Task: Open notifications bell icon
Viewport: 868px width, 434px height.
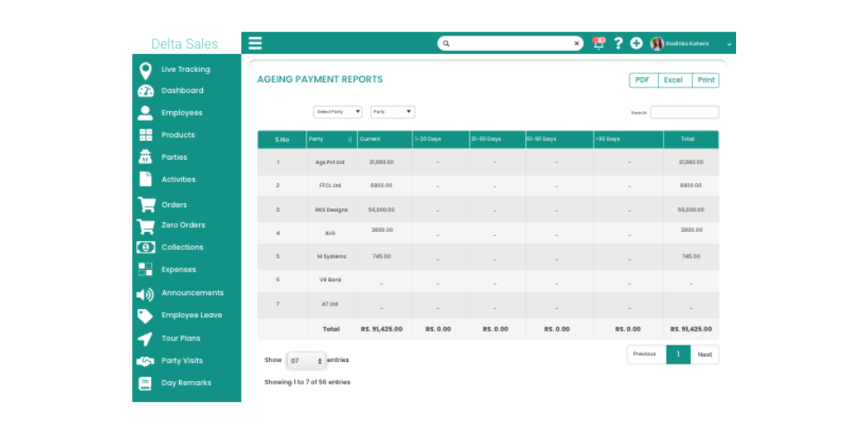Action: click(x=598, y=43)
